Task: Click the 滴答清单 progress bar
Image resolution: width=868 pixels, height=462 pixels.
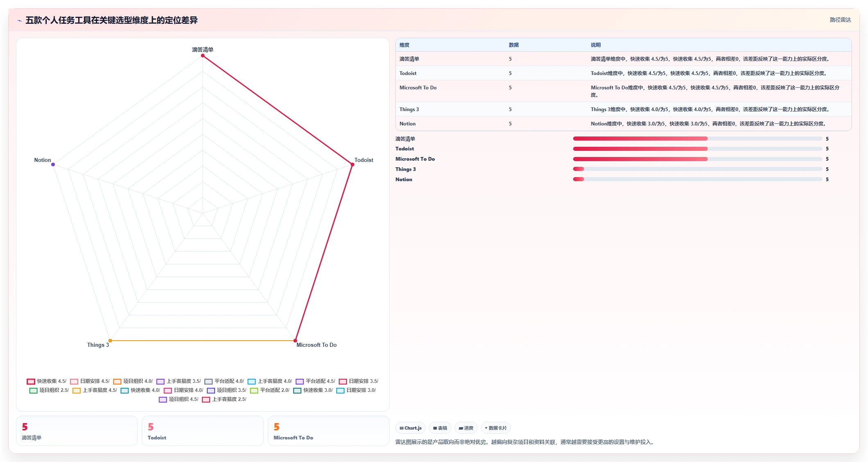Action: (x=697, y=139)
